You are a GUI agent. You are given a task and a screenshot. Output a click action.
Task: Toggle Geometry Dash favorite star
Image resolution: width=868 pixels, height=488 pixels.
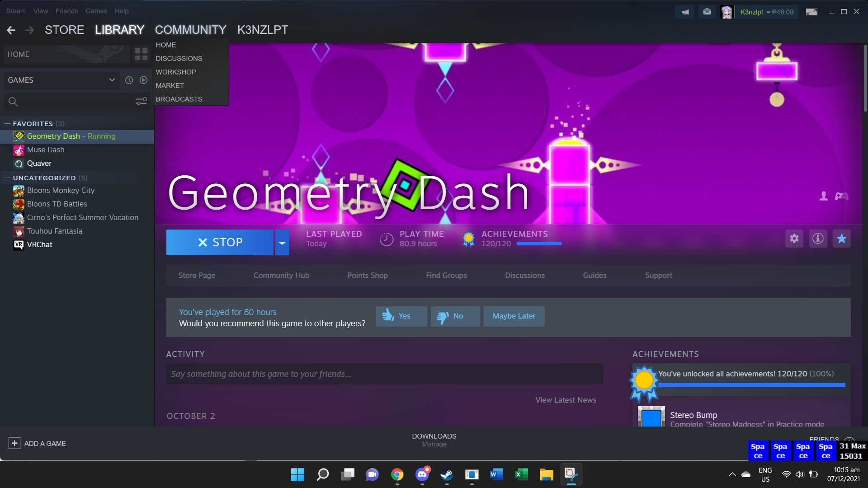pos(841,239)
